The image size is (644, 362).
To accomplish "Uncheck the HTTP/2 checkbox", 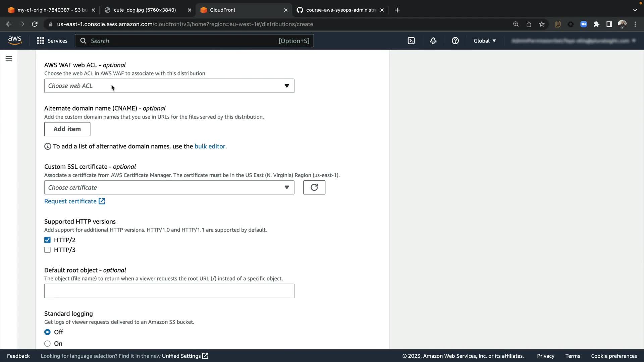I will pyautogui.click(x=47, y=240).
